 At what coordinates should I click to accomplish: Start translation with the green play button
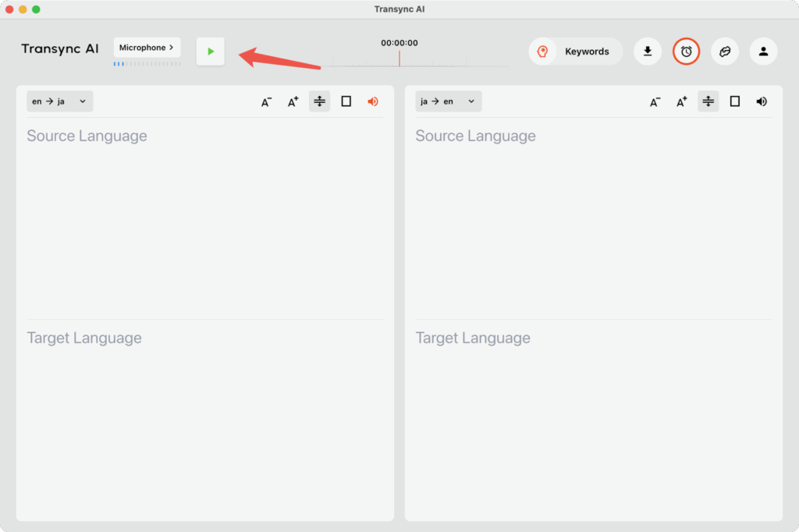point(210,51)
